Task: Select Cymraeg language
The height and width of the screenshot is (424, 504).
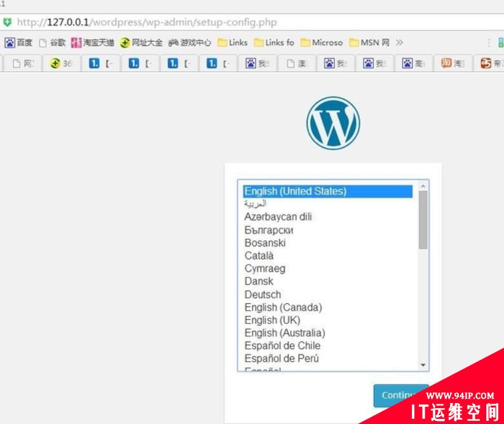Action: (x=328, y=268)
